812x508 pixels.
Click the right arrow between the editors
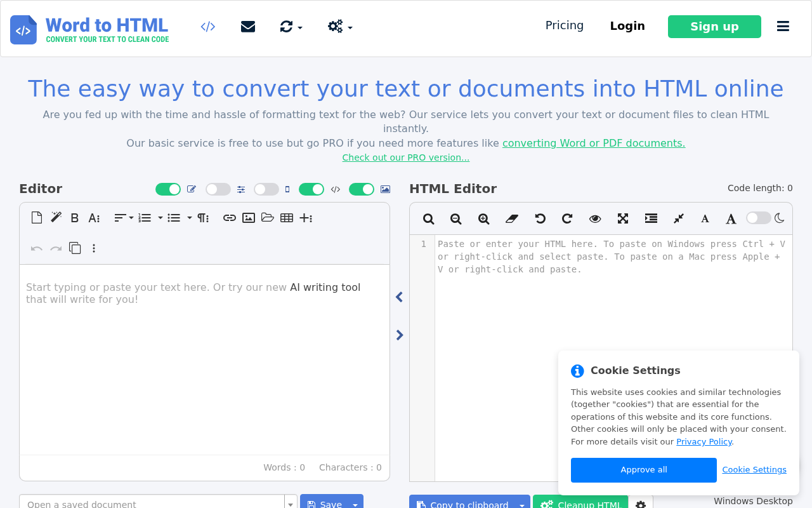(x=400, y=335)
